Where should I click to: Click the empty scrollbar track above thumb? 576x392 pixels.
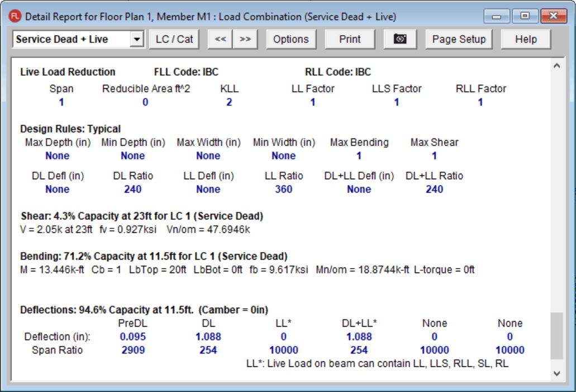click(x=556, y=190)
